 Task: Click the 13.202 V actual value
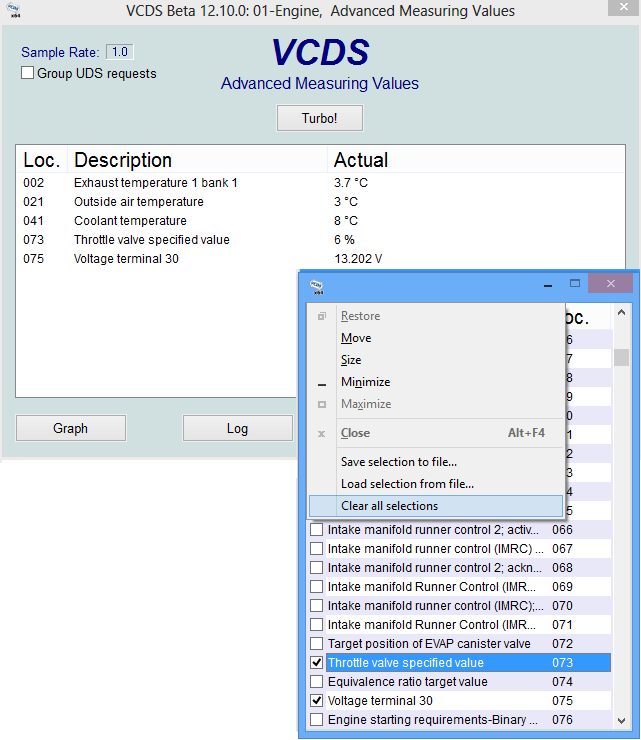click(x=358, y=259)
